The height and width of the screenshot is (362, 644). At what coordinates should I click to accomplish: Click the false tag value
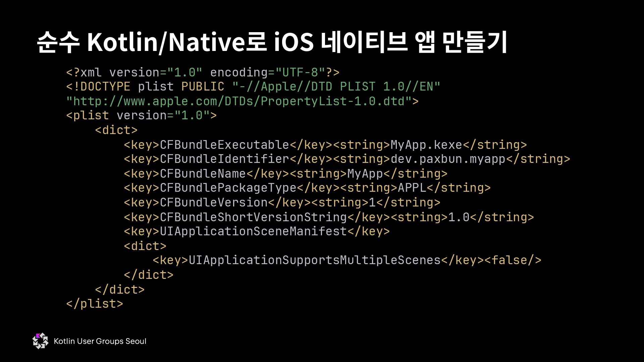513,260
